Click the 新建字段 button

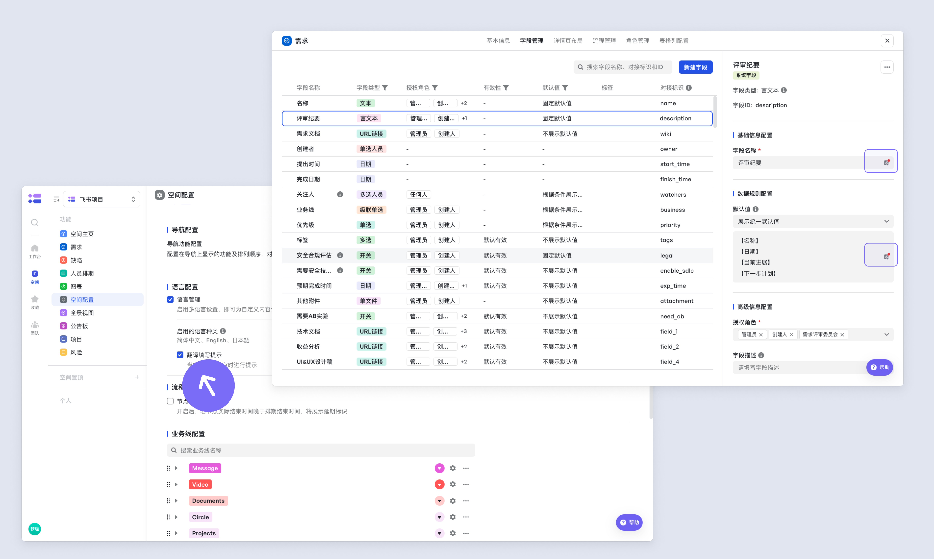pyautogui.click(x=696, y=67)
